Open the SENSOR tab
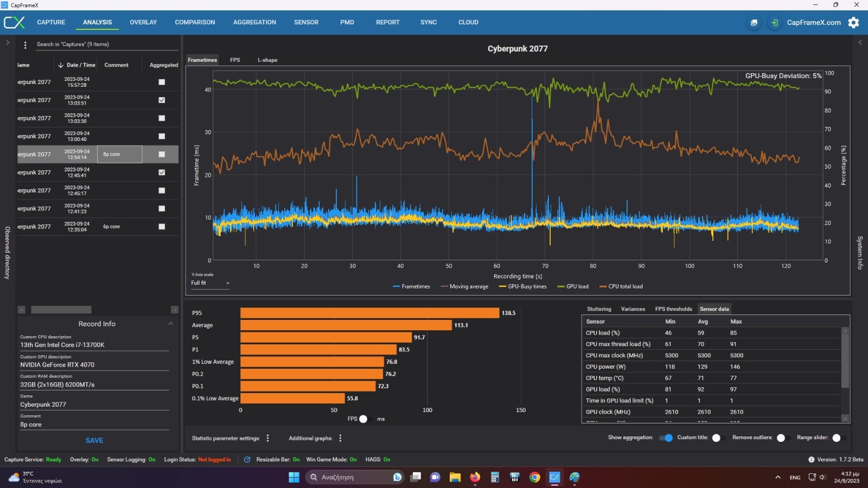 pos(306,22)
